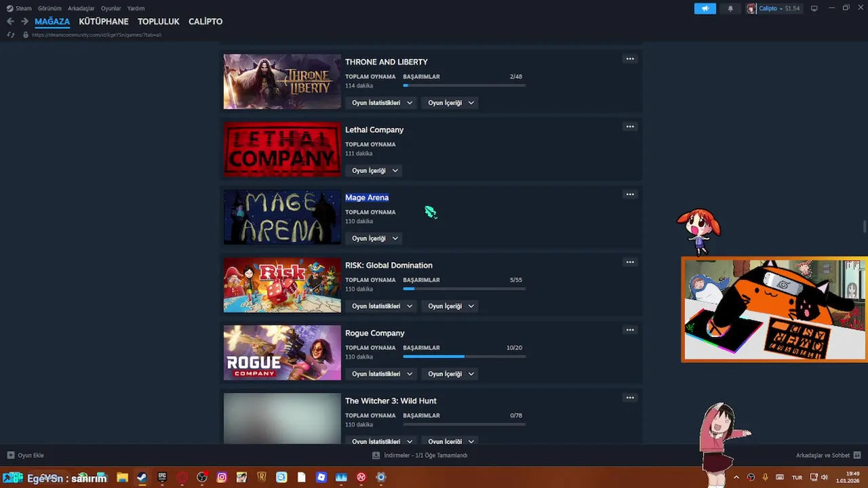This screenshot has width=868, height=488.
Task: Switch to the TOPLULUK tab
Action: tap(159, 22)
